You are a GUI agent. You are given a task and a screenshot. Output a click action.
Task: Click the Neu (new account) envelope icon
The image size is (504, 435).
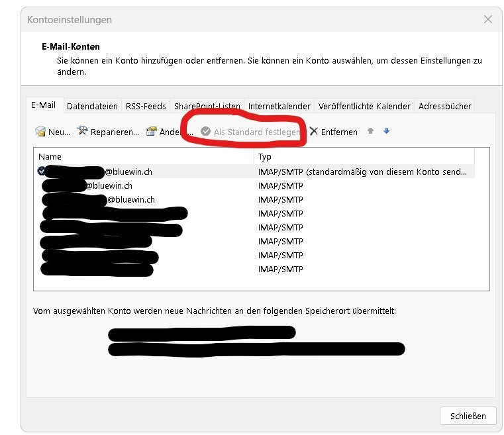tap(40, 132)
